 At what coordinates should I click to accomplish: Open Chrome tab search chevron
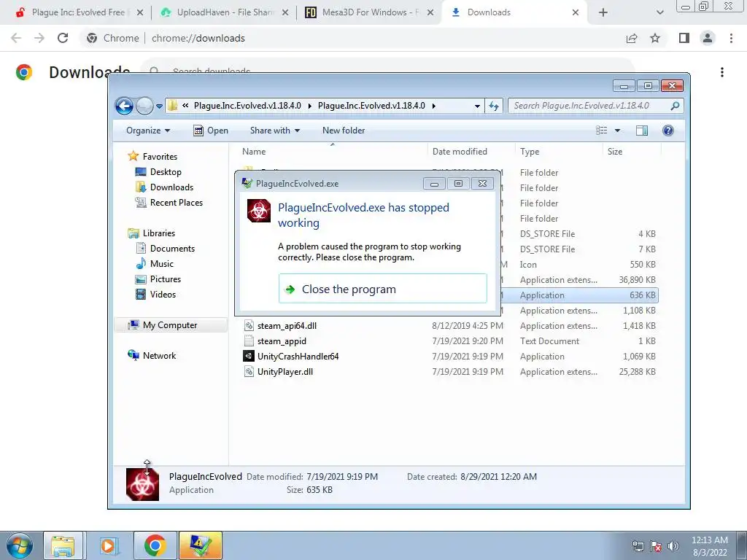coord(659,12)
